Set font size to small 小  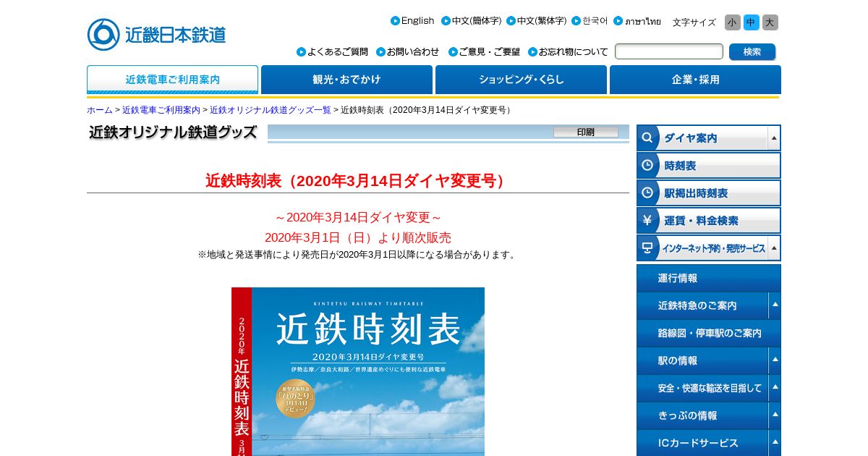(733, 22)
